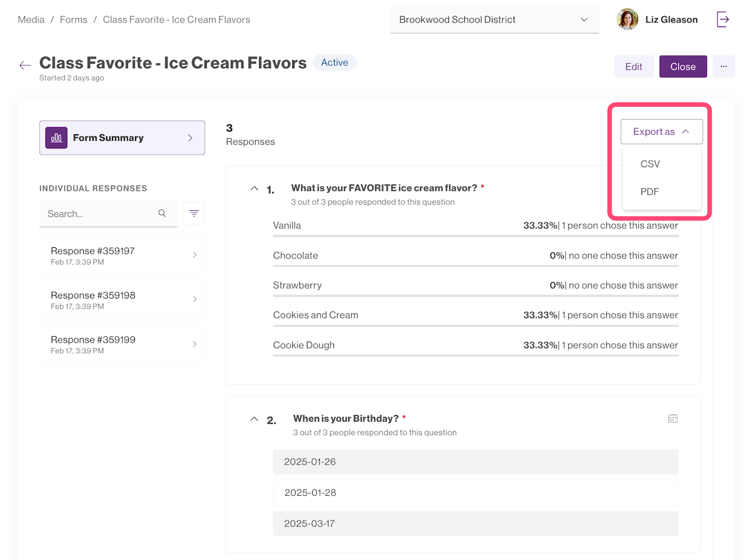This screenshot has height=560, width=754.
Task: Open Brookwood School District dropdown
Action: [494, 19]
